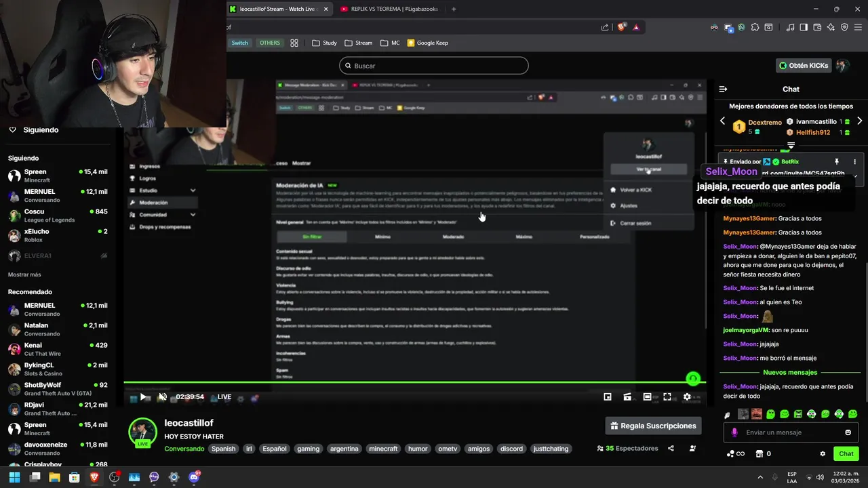Open Discord from the taskbar
The height and width of the screenshot is (488, 868).
click(194, 477)
